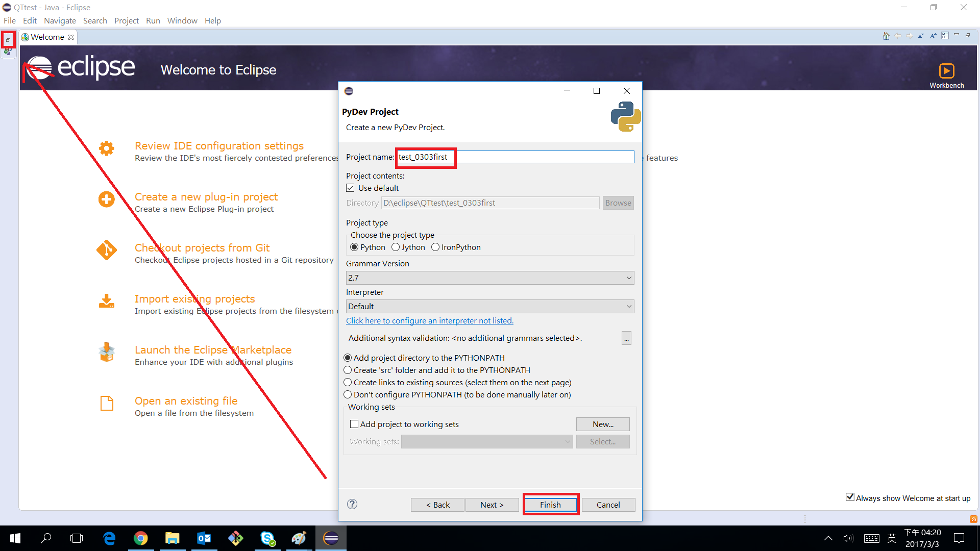
Task: Restore the Welcome view from maximized state
Action: (x=967, y=35)
